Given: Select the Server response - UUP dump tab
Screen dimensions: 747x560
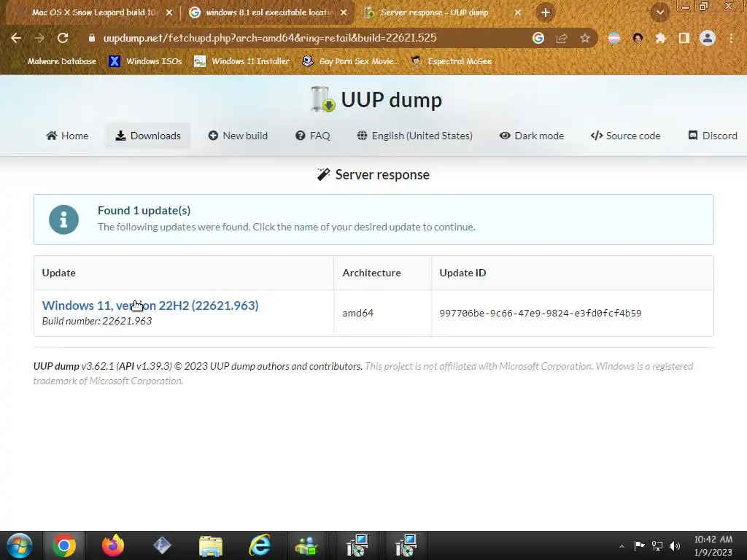Looking at the screenshot, I should 434,12.
